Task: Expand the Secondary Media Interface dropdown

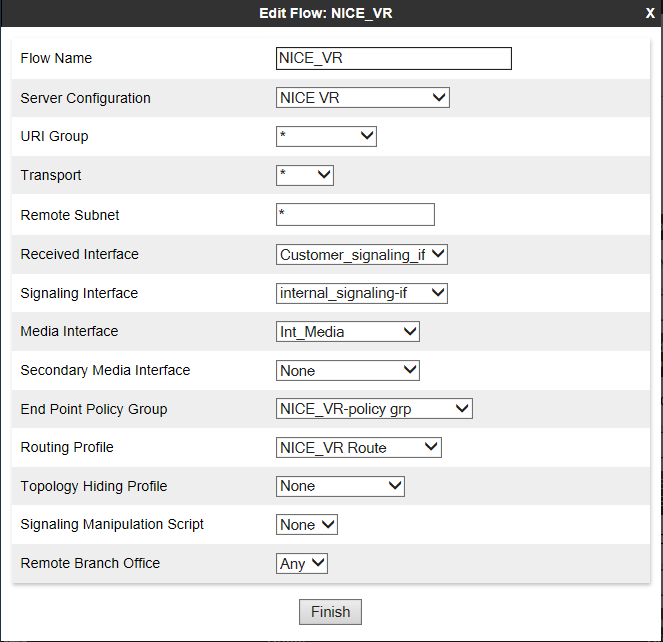Action: point(348,370)
